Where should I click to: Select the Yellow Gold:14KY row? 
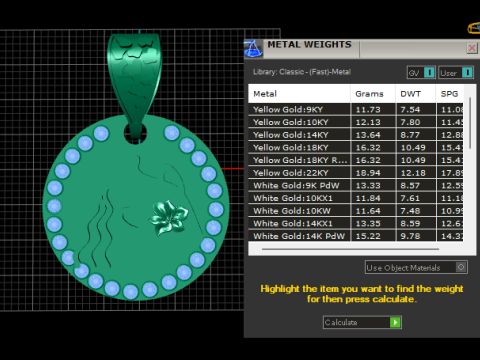356,135
